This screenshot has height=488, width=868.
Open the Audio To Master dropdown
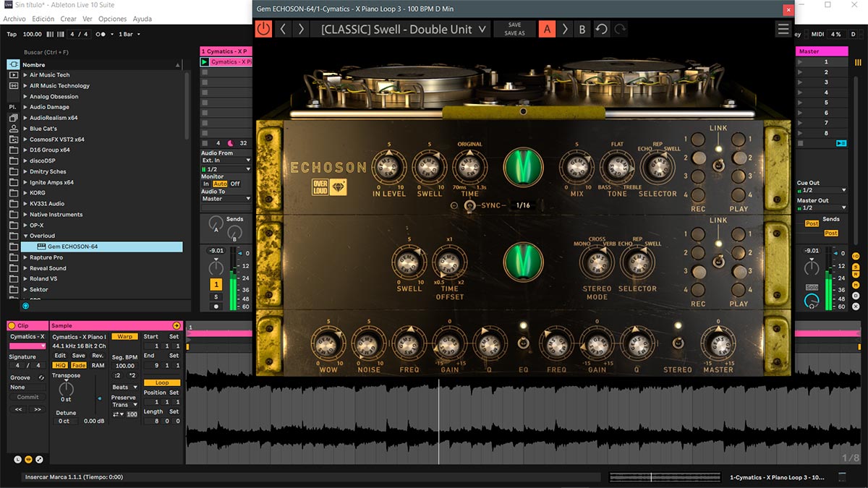(x=226, y=199)
